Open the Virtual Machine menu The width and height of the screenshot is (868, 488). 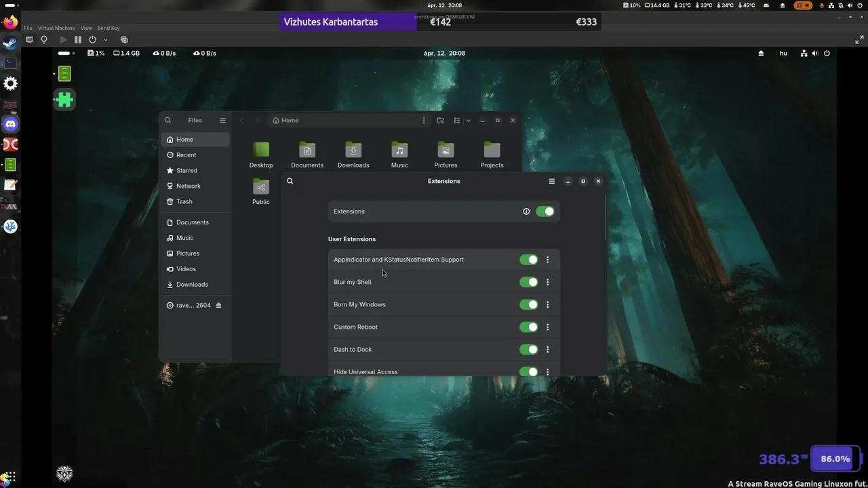pyautogui.click(x=56, y=28)
